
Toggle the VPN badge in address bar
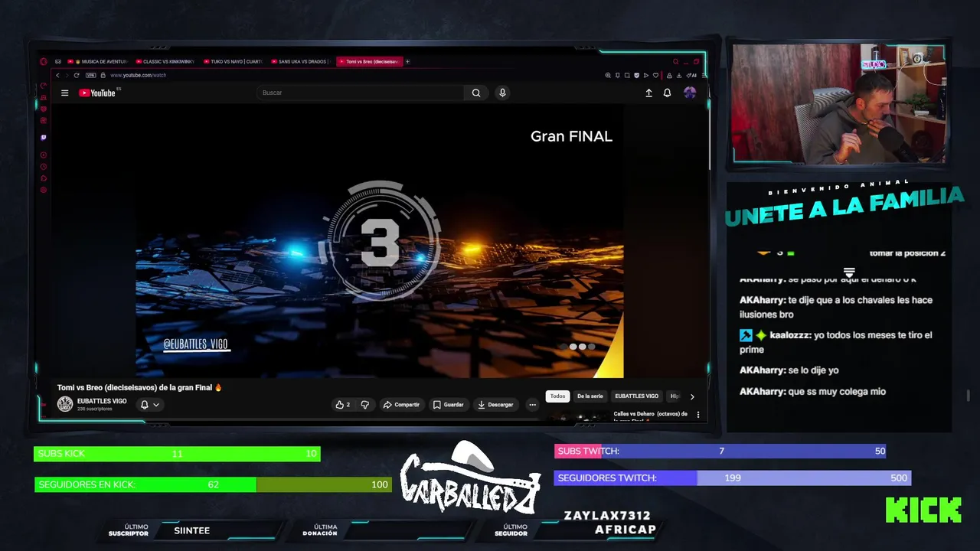pos(91,75)
